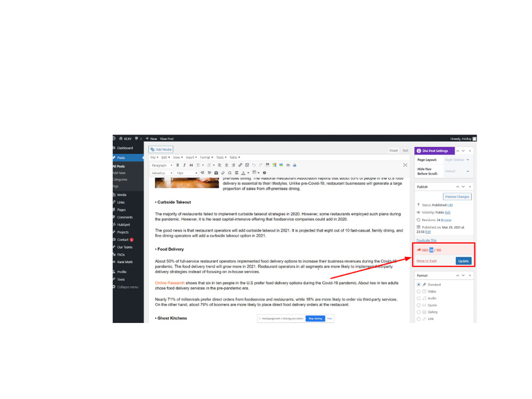Viewport: 532px width, 399px height.
Task: Open the 14pt font size dropdown
Action: 187,173
